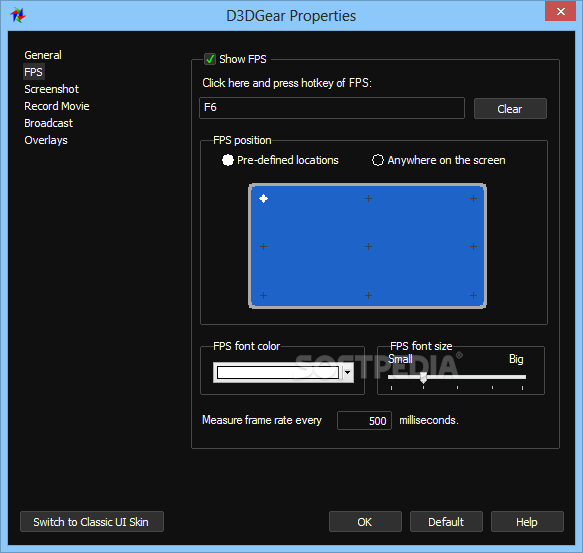
Task: Select bottom-left FPS position marker
Action: click(x=263, y=296)
